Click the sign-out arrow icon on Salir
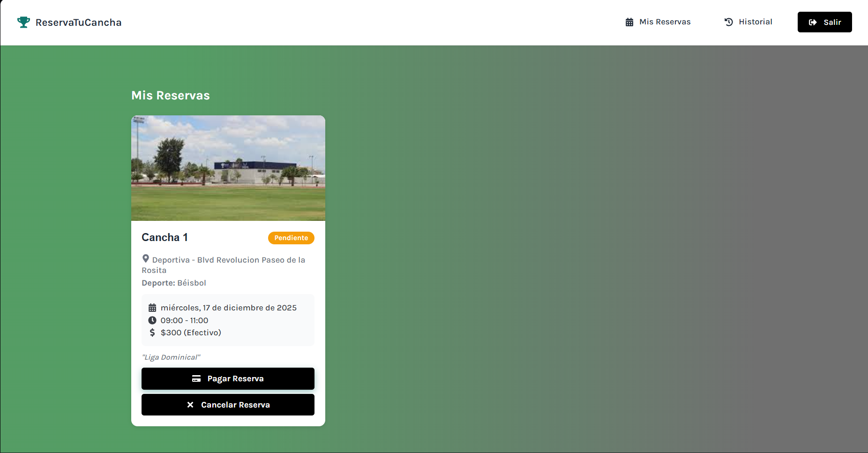 [813, 22]
